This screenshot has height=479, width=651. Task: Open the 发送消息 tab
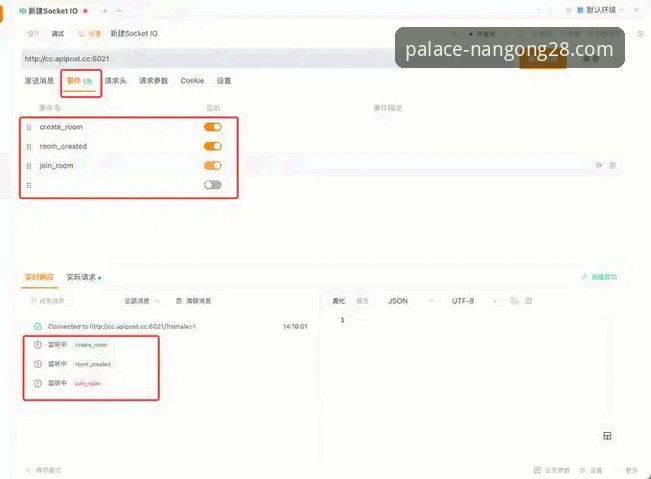pos(39,81)
